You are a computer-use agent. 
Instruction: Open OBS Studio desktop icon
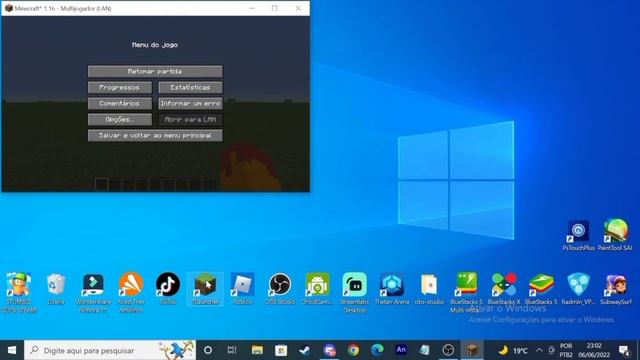coord(280,289)
